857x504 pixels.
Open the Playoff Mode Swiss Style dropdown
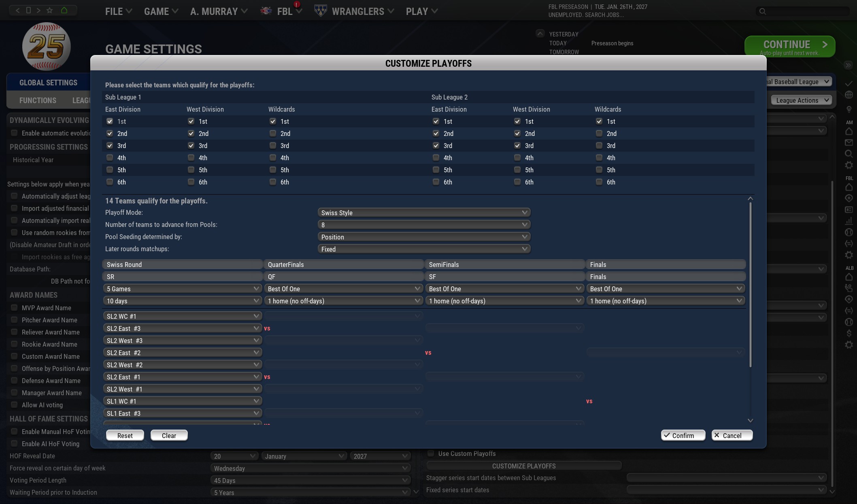click(424, 213)
